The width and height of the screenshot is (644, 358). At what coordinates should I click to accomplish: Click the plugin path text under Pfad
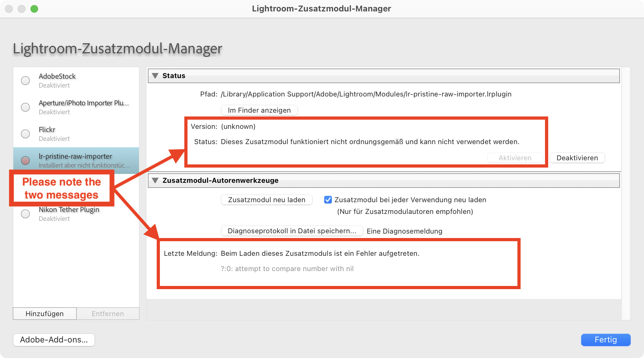(x=366, y=94)
